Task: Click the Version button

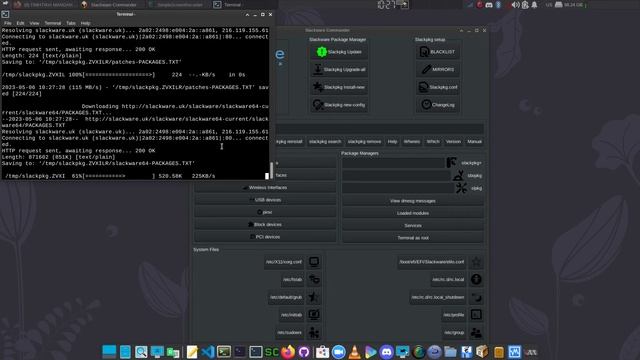Action: coord(453,142)
